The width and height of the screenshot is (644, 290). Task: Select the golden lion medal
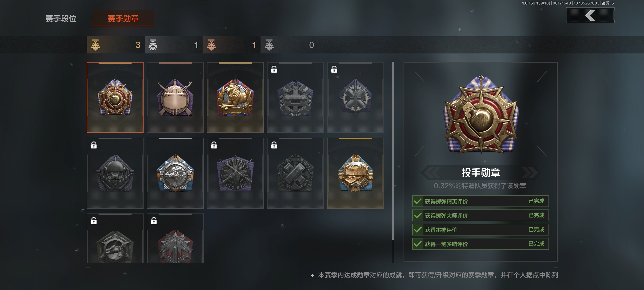[235, 97]
